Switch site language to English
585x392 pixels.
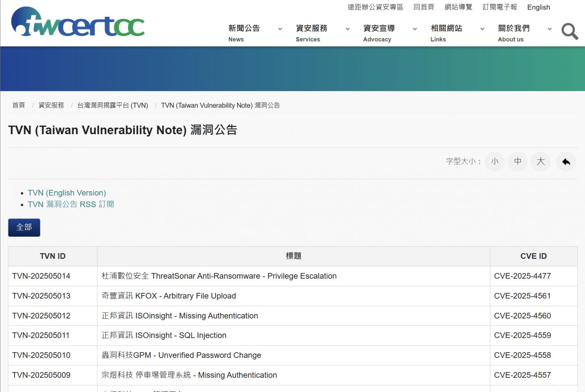click(539, 7)
